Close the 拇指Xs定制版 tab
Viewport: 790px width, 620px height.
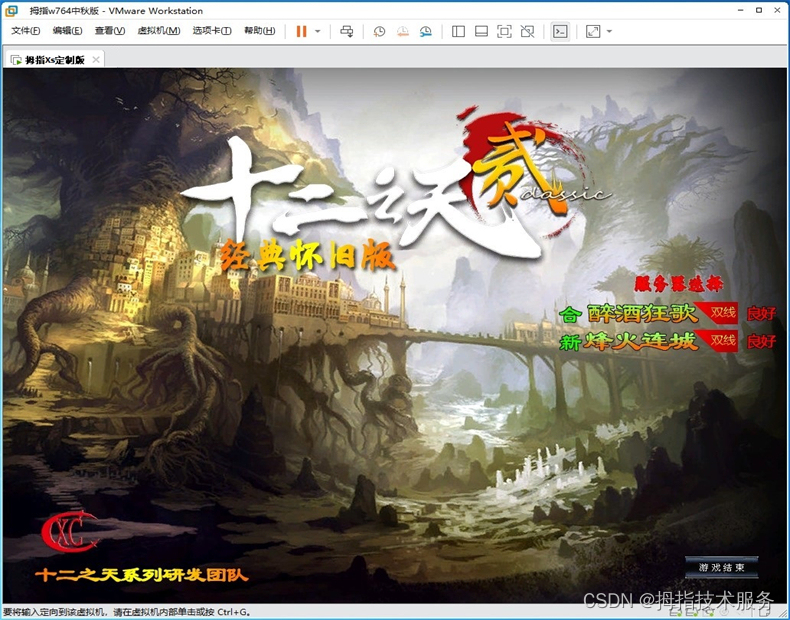(x=96, y=59)
